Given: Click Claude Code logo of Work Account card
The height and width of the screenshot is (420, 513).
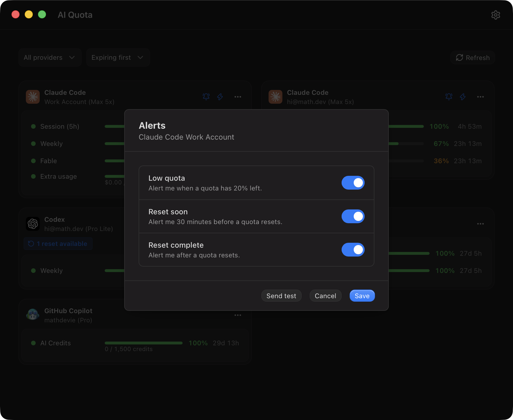Looking at the screenshot, I should (33, 97).
